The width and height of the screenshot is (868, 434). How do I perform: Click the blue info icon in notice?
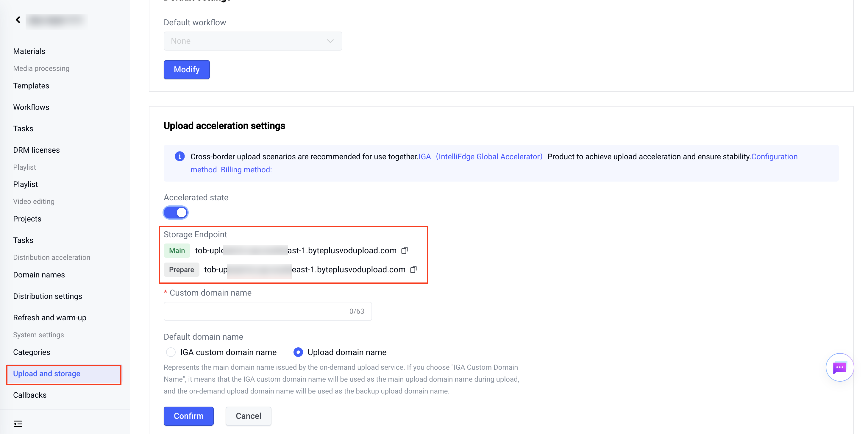(179, 156)
